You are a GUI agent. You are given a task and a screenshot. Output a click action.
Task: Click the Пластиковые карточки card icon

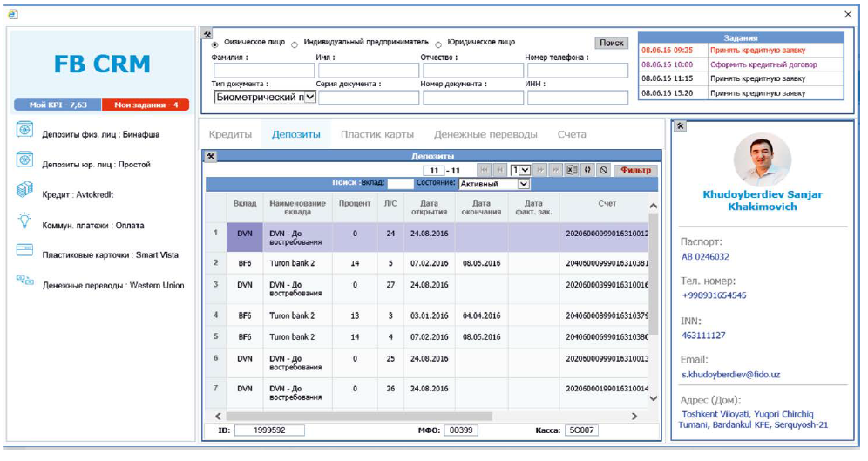(24, 250)
